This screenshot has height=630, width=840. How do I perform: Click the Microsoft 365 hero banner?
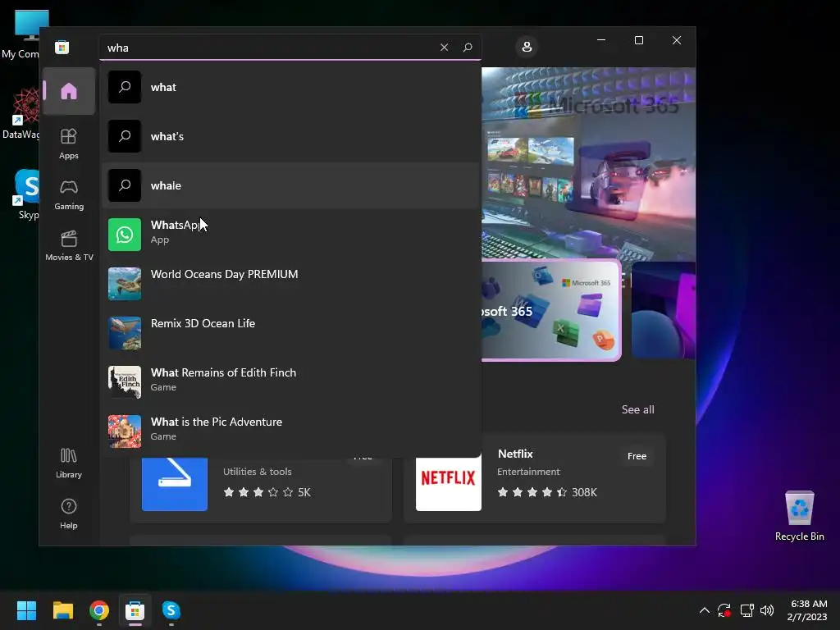588,163
